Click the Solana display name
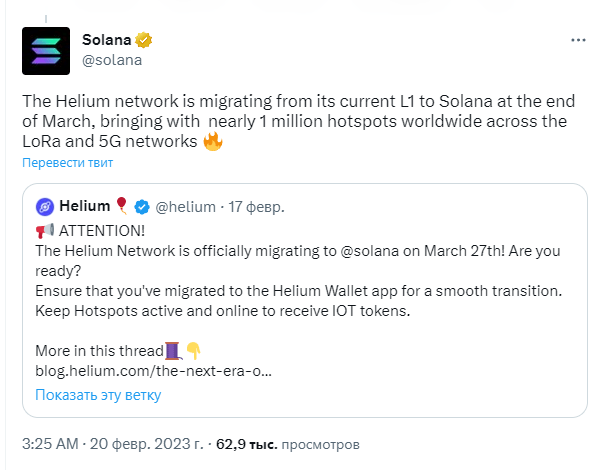Image resolution: width=603 pixels, height=470 pixels. (107, 40)
